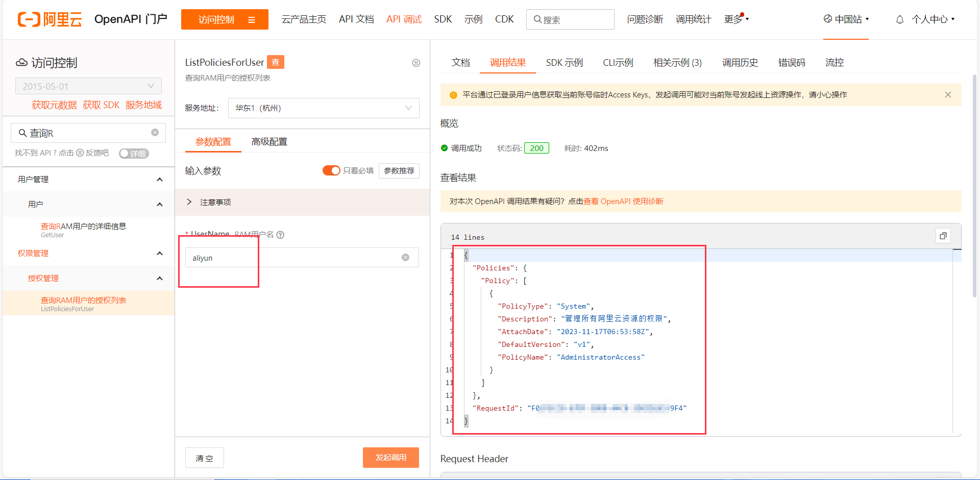
Task: Click the 清空 button
Action: pos(204,458)
